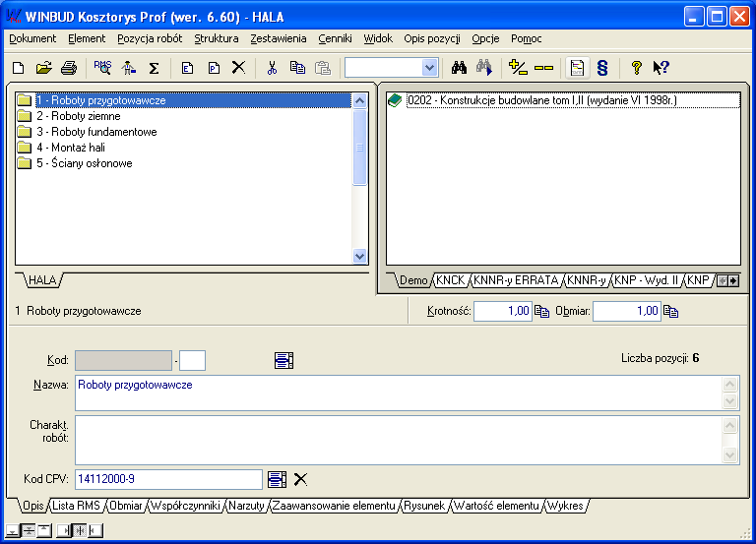Open the toolbar combo box dropdown
The height and width of the screenshot is (544, 756).
click(x=429, y=68)
